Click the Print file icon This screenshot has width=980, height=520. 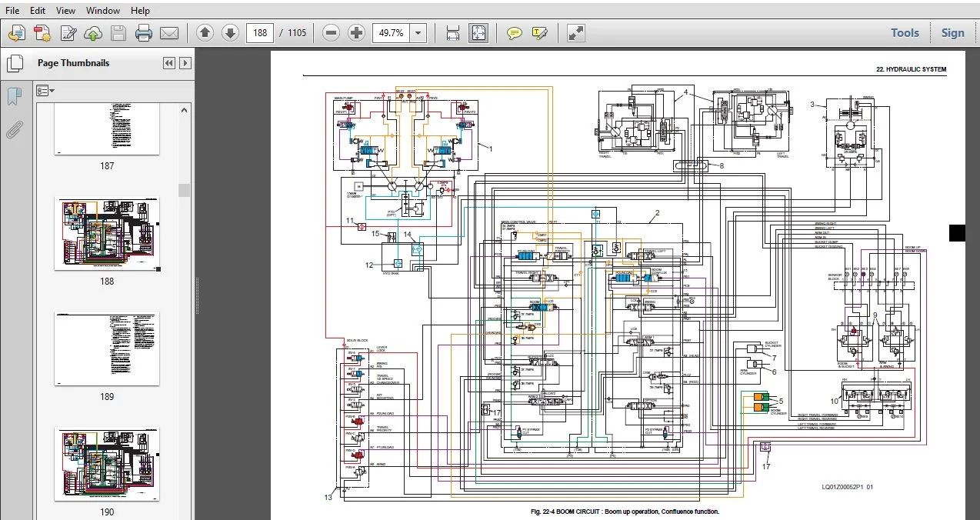click(x=143, y=33)
